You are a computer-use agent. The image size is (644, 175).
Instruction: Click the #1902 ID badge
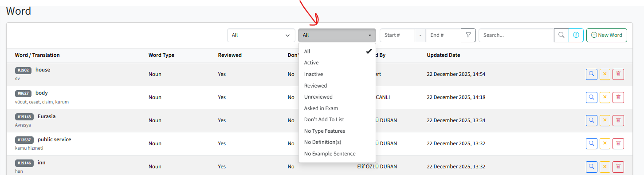pyautogui.click(x=23, y=70)
